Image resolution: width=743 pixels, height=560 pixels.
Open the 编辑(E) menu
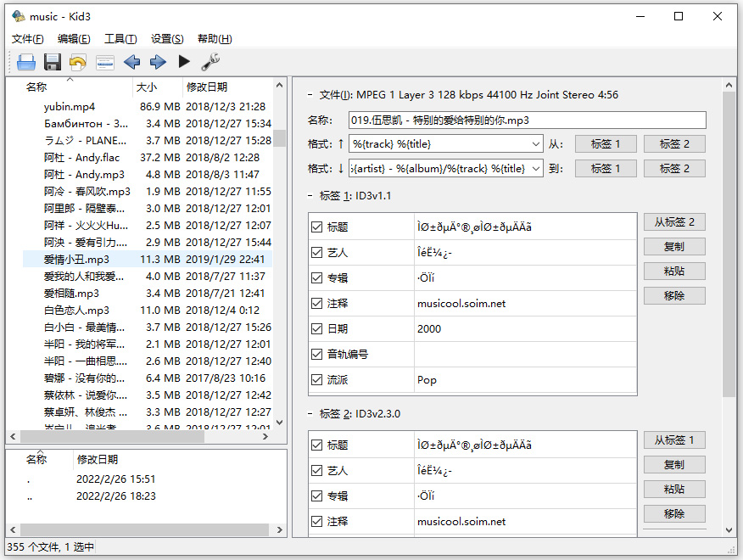74,39
